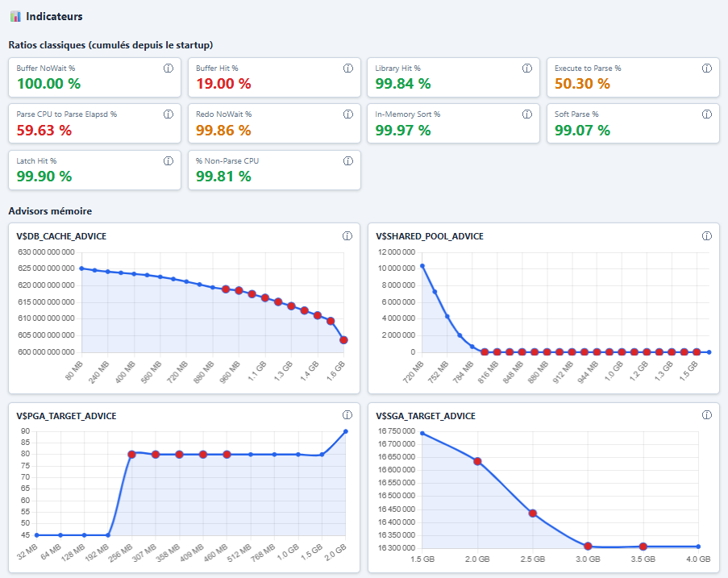Click the Advisors mémoire section heading
This screenshot has height=578, width=728.
click(x=50, y=211)
